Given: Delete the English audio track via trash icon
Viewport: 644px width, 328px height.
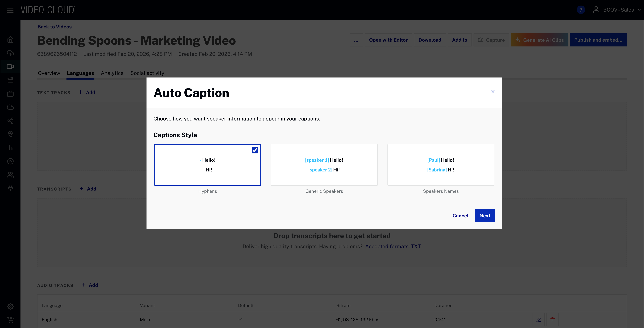Looking at the screenshot, I should pos(553,320).
